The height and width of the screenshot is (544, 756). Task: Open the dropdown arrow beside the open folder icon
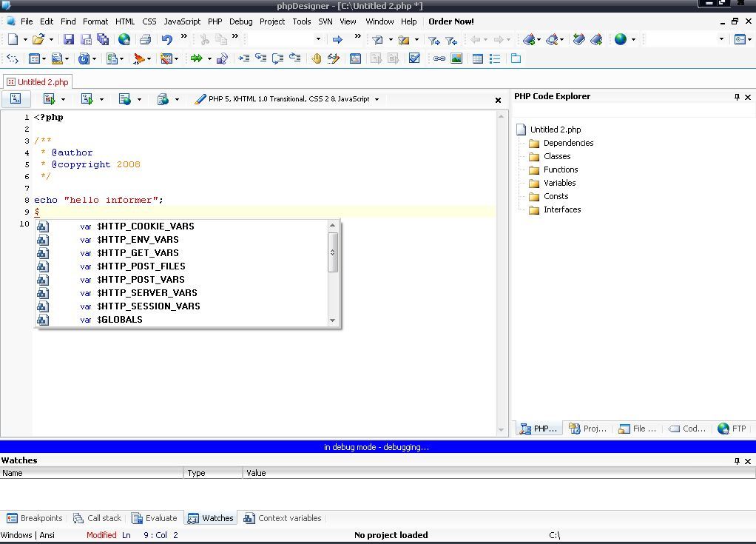tap(51, 39)
